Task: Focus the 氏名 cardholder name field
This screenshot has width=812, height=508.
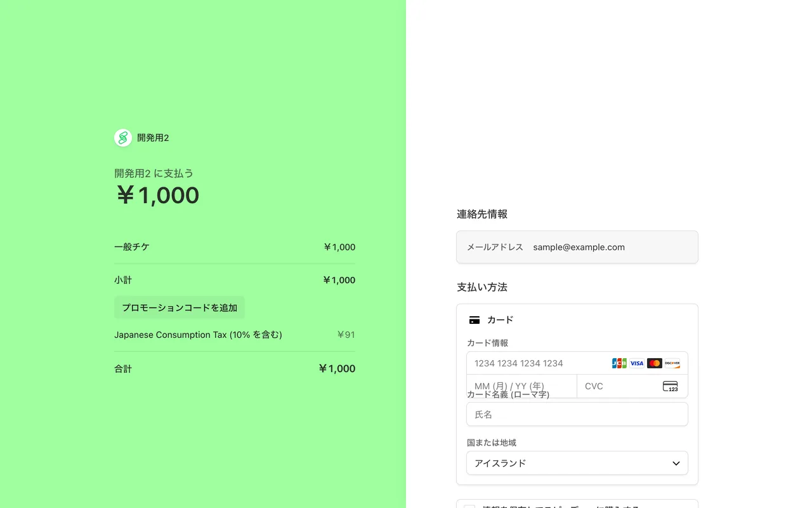Action: pos(577,414)
